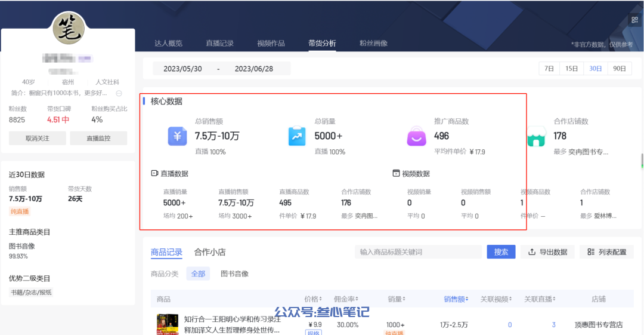644x335 pixels.
Task: Sort table by 关联视频 column
Action: (496, 299)
